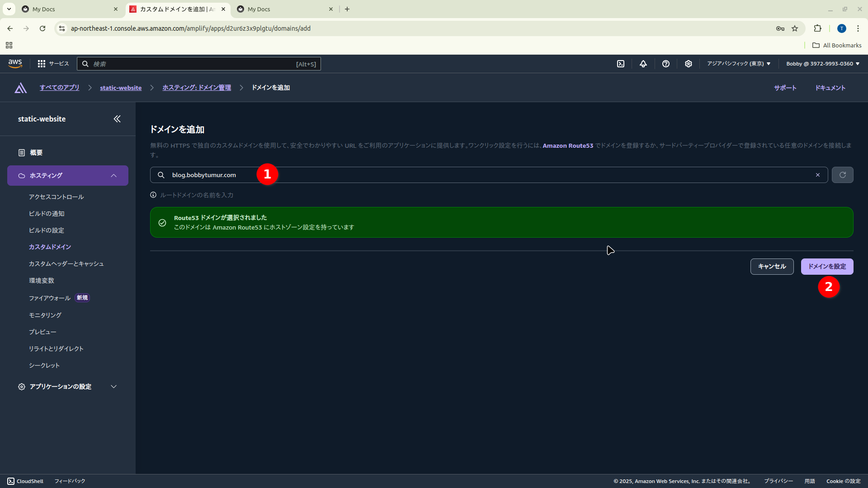This screenshot has width=868, height=488.
Task: Open the Bobby account dropdown
Action: (x=821, y=64)
